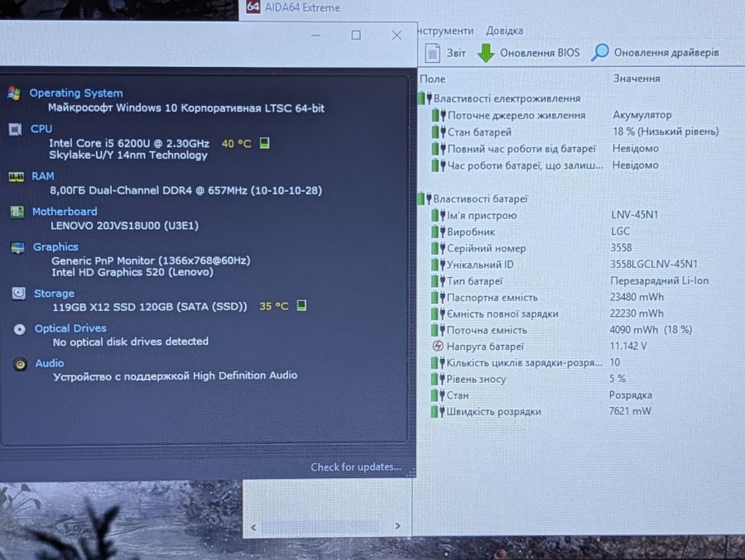Maximize the Speccy window

(x=356, y=35)
